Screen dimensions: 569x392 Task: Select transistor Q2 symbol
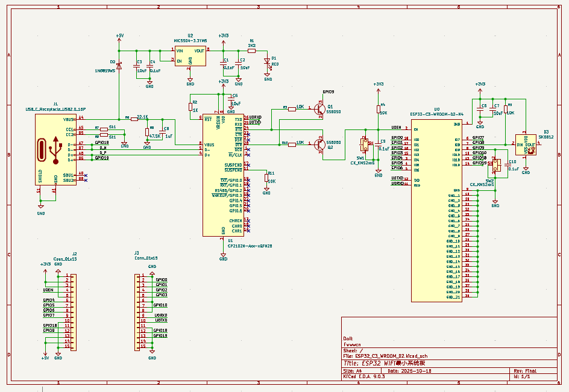coord(320,144)
